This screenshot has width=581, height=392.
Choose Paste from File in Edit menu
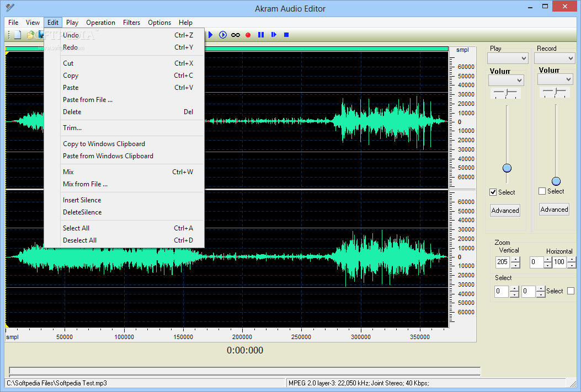(x=125, y=100)
